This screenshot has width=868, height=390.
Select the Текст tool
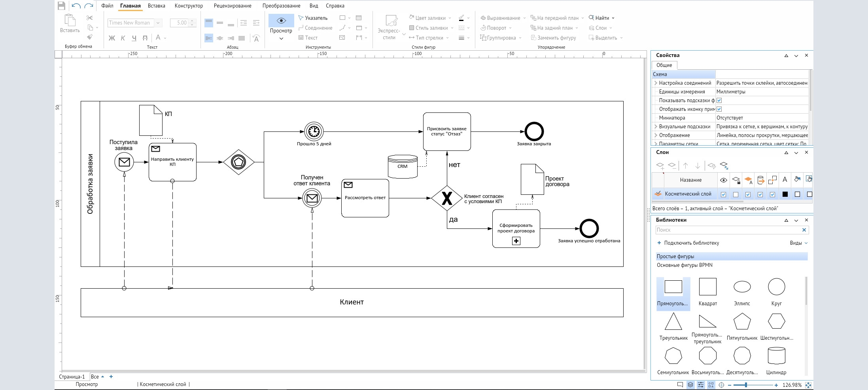[308, 38]
